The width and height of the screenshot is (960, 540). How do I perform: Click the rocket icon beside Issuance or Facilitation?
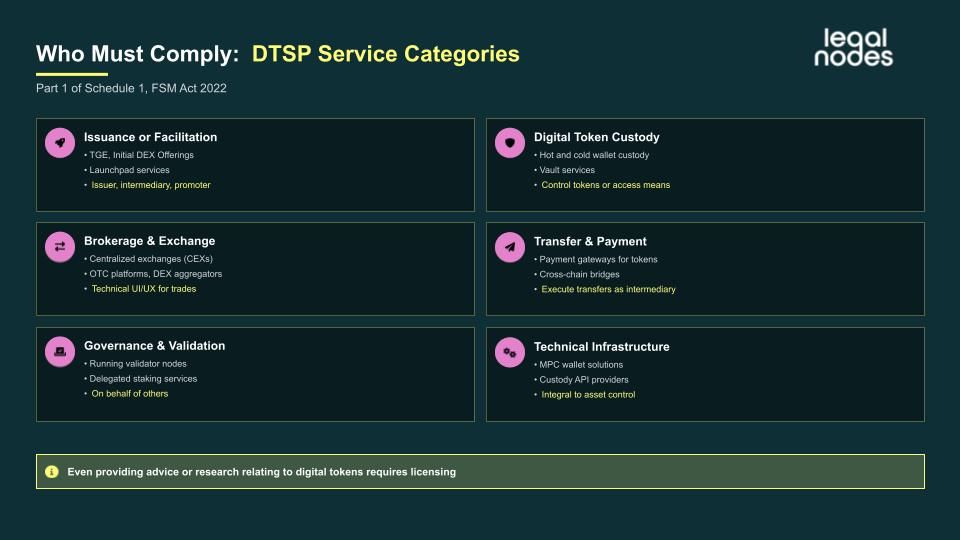[x=60, y=143]
